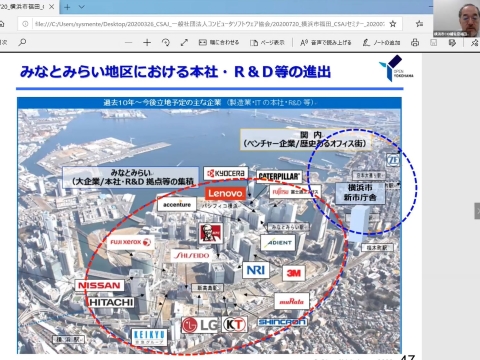Open a new browser tab
The width and height of the screenshot is (480, 360).
(x=67, y=7)
